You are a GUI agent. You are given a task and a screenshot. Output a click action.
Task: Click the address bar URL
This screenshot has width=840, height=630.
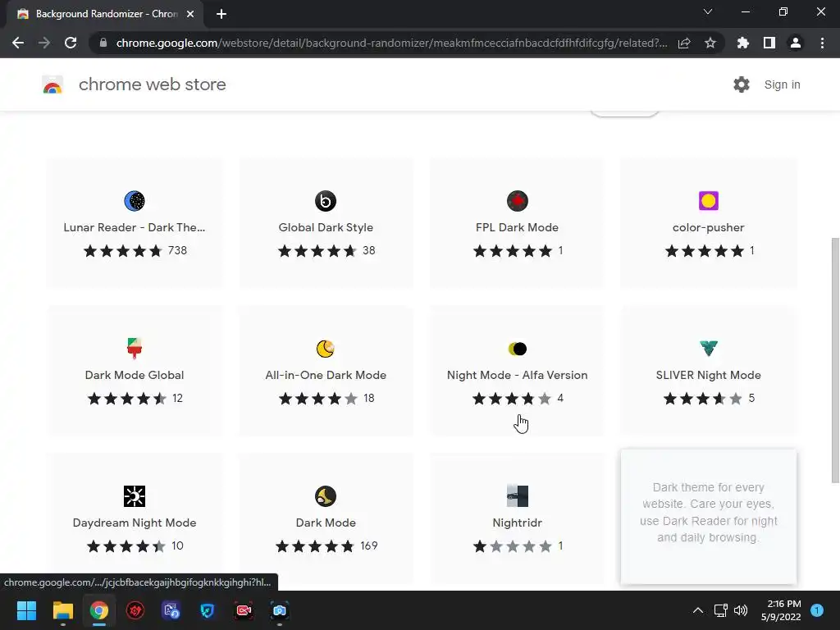tap(391, 43)
